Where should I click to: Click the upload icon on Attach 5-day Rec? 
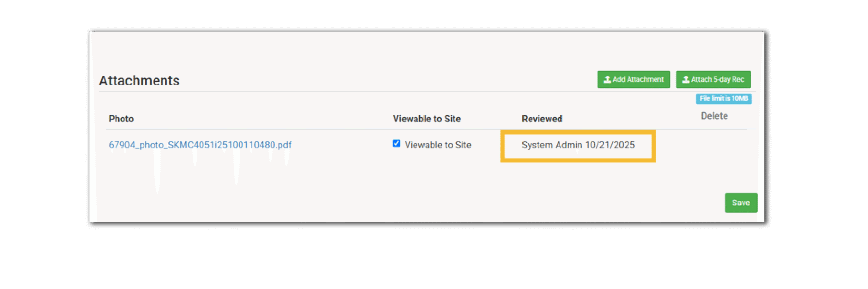tap(686, 79)
